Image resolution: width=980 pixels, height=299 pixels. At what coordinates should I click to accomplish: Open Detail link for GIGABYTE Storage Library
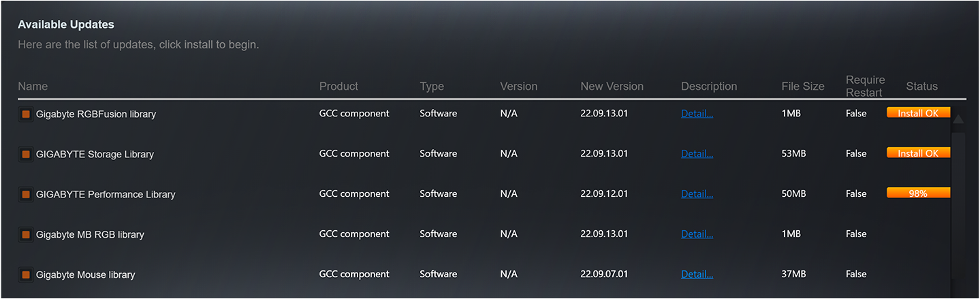[x=697, y=154]
